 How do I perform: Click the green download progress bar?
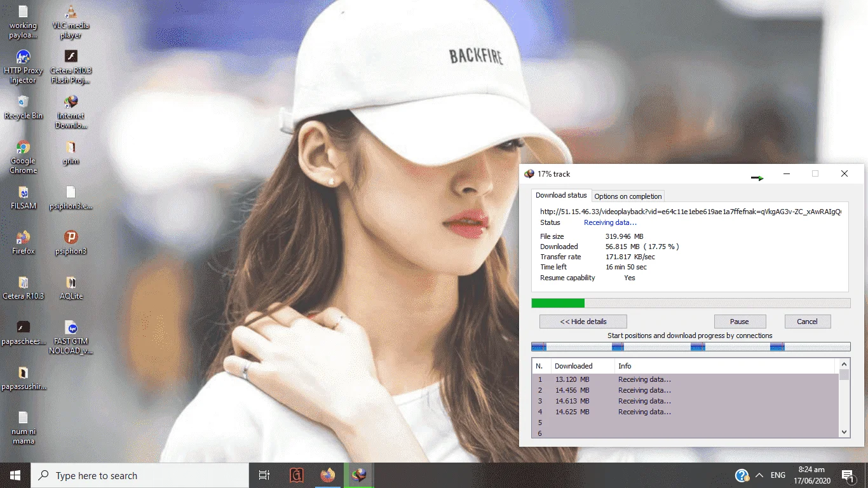click(x=691, y=303)
